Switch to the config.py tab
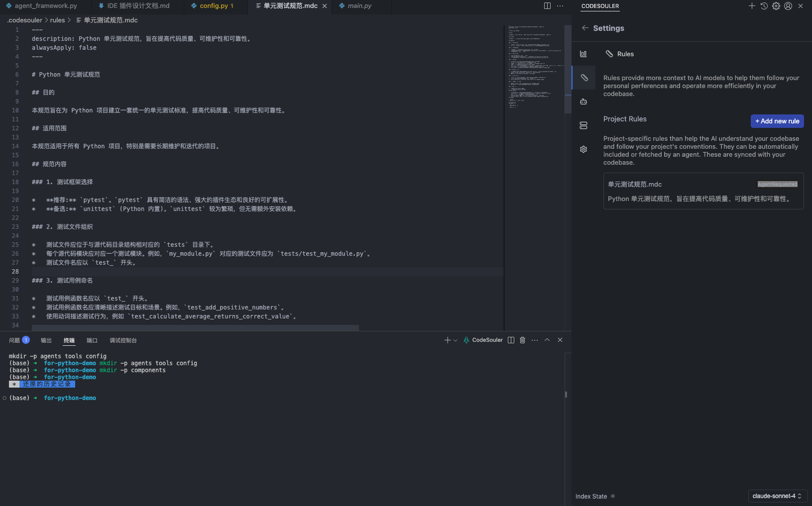 [214, 6]
